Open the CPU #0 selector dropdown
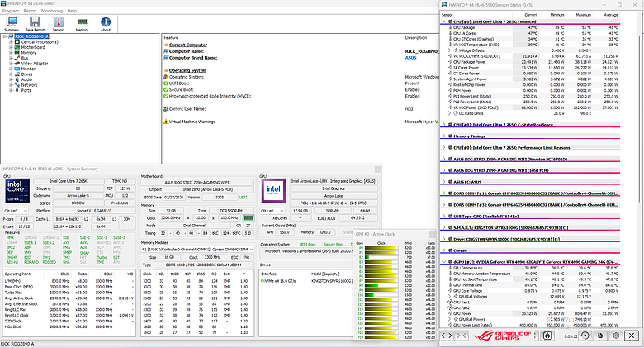Screen dimensions: 644x348 click(x=17, y=211)
